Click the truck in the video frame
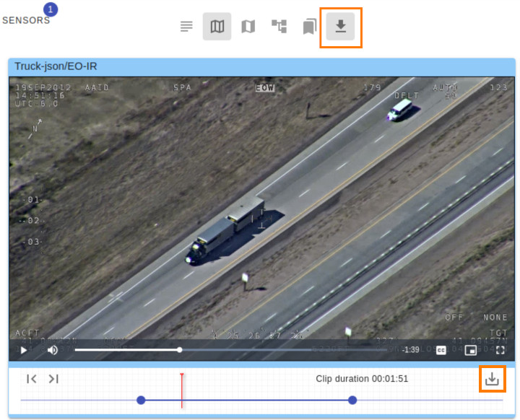520x420 pixels. pyautogui.click(x=227, y=231)
